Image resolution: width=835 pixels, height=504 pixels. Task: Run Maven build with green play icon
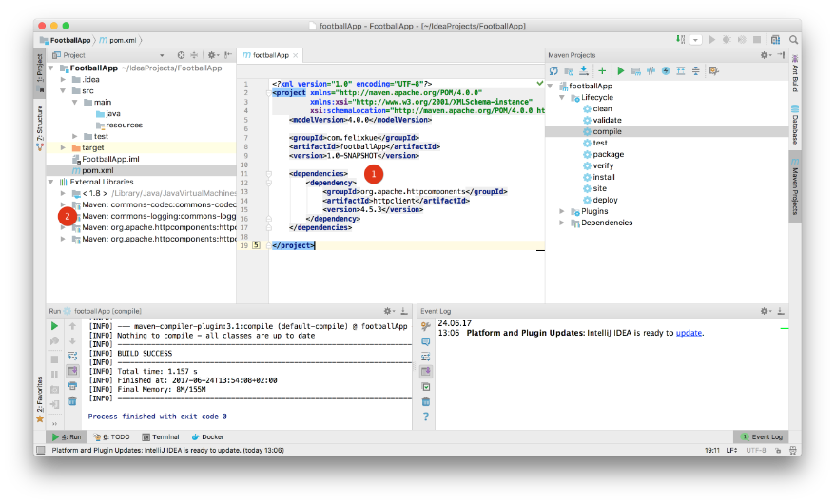620,70
